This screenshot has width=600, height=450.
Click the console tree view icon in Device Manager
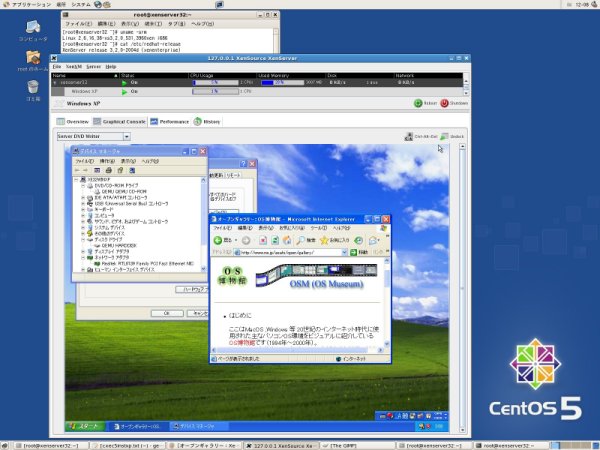tap(97, 170)
